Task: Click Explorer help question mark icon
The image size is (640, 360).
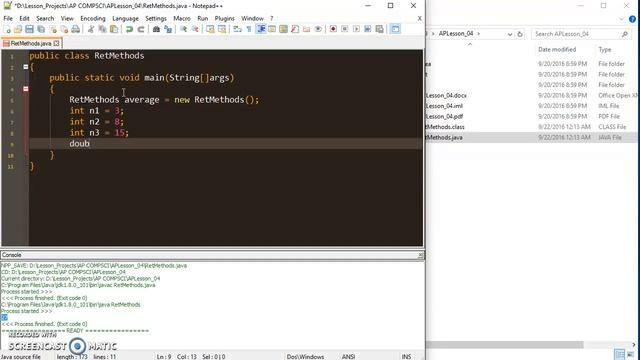Action: (x=632, y=19)
